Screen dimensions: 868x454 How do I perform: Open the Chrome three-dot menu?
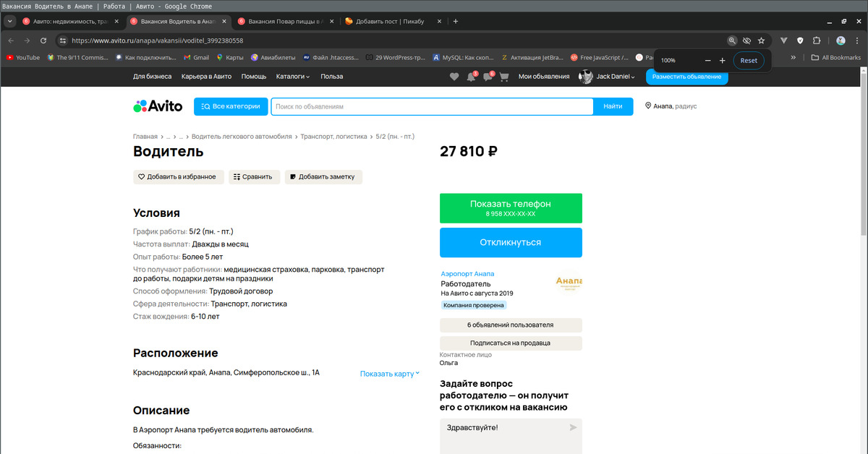coord(857,40)
